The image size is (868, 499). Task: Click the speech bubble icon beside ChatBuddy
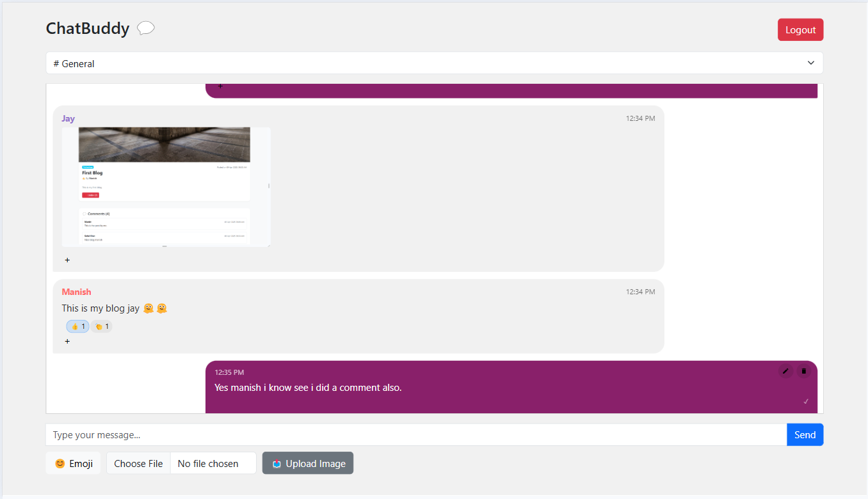(x=146, y=28)
